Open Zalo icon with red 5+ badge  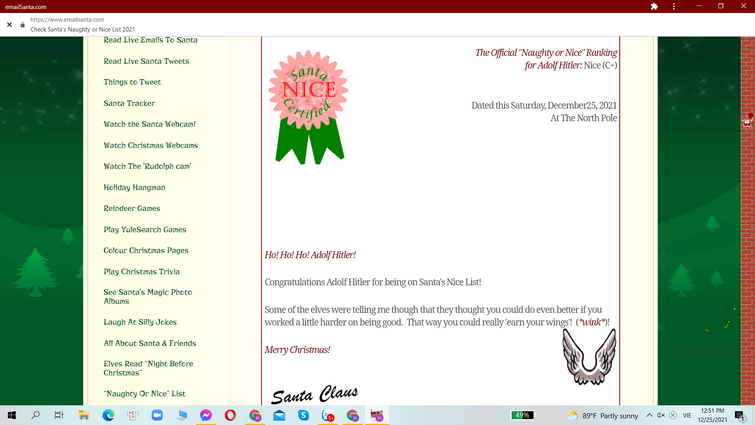point(328,415)
